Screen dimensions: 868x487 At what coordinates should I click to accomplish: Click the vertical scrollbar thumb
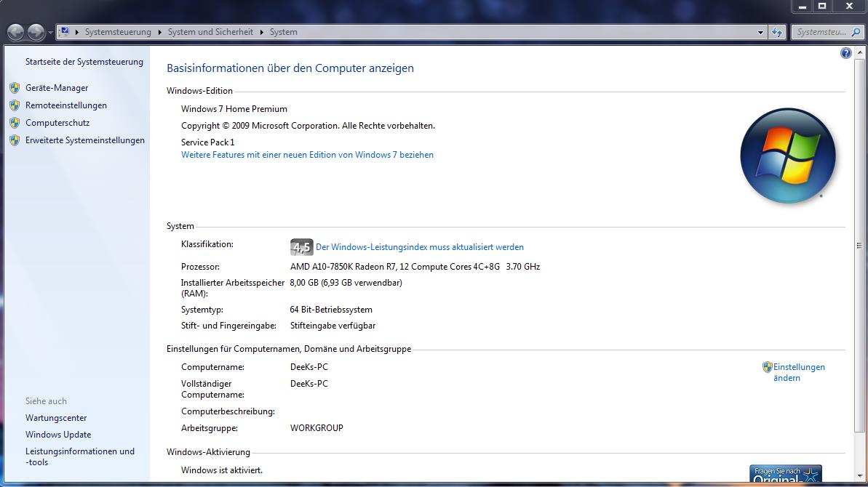(859, 246)
